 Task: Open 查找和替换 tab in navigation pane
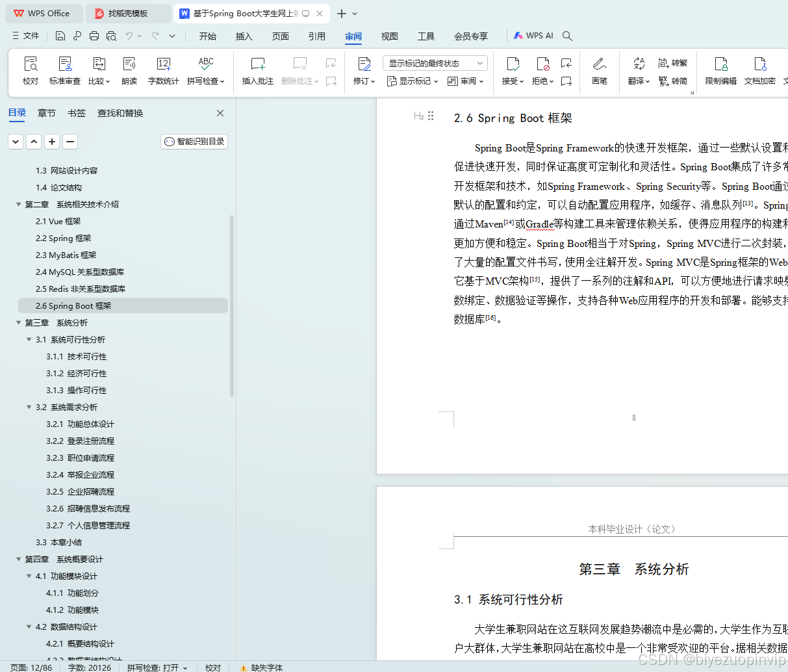pyautogui.click(x=120, y=113)
